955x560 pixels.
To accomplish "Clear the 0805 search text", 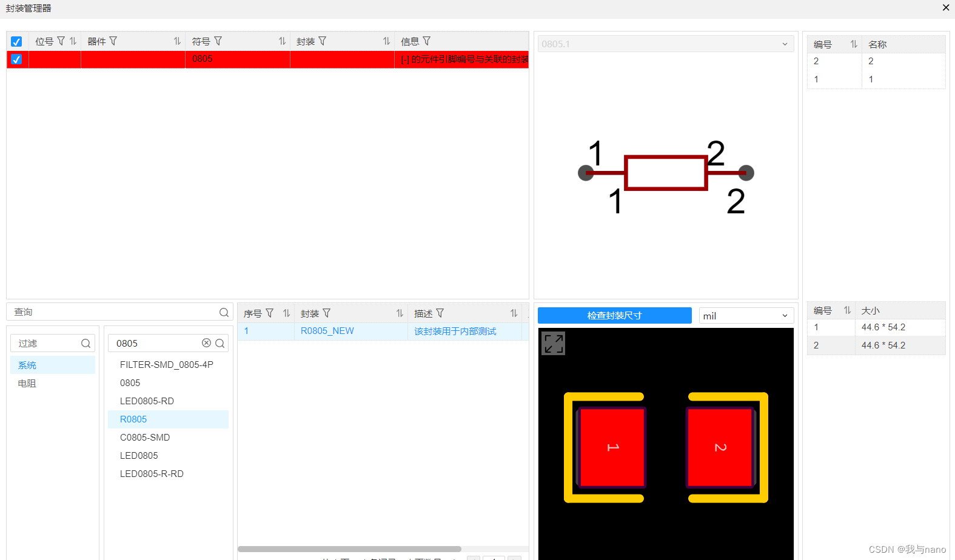I will click(x=206, y=343).
